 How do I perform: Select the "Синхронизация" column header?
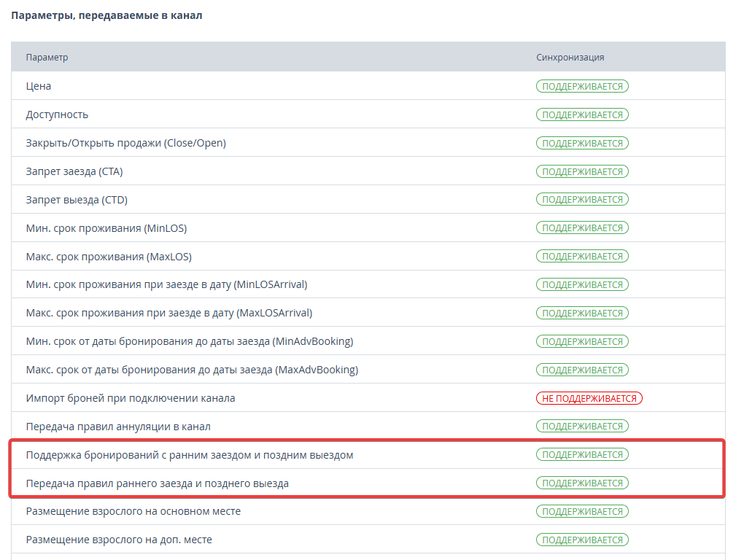point(570,58)
